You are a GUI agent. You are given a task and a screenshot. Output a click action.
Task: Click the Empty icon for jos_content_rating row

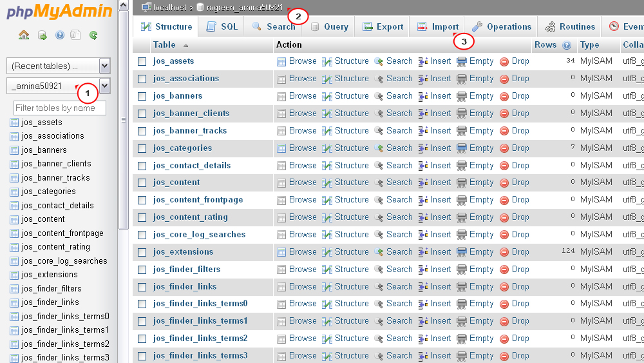coord(462,217)
